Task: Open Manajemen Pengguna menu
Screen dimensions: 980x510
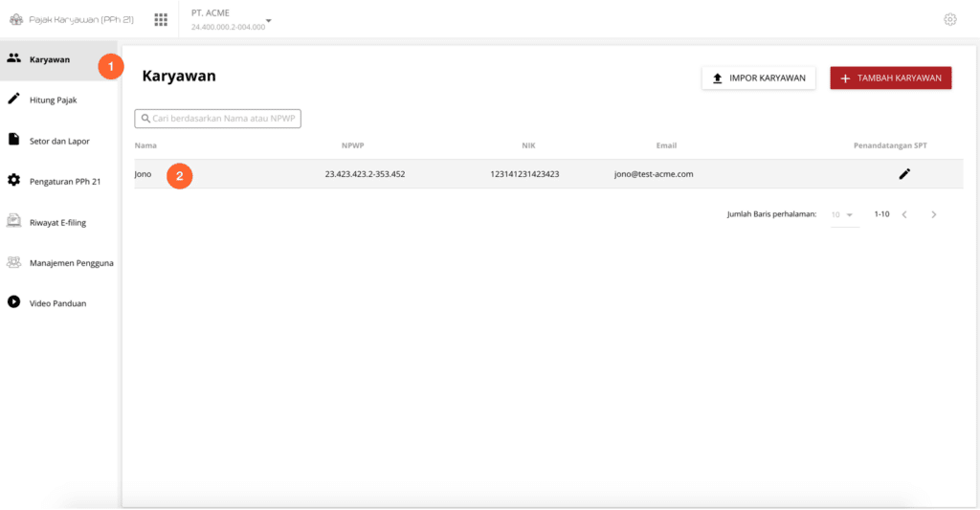Action: [58, 262]
